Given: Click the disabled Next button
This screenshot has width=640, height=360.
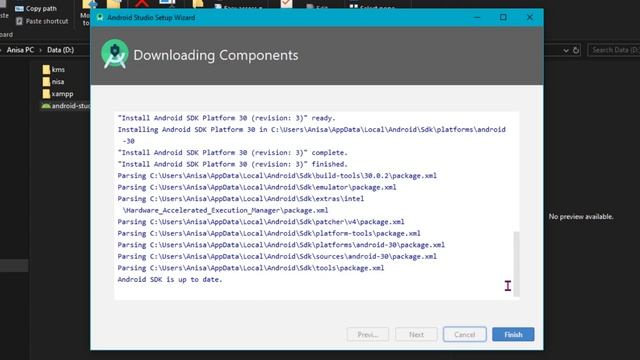Looking at the screenshot, I should [x=416, y=334].
